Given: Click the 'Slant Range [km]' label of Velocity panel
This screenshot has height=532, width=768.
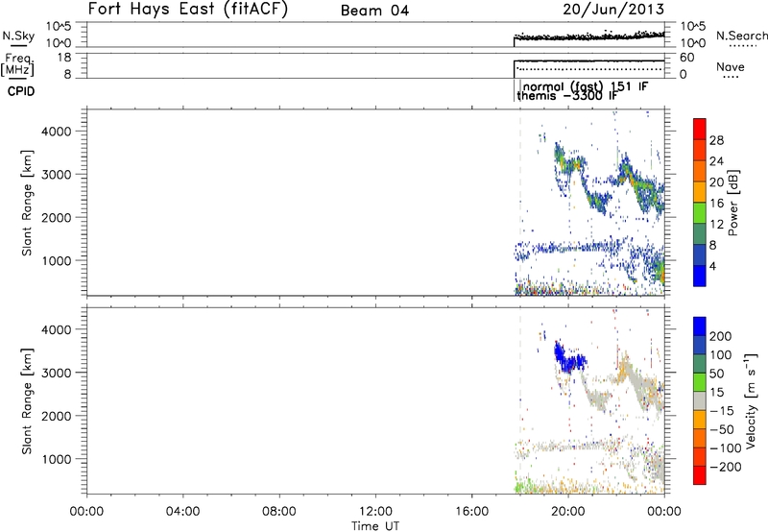Looking at the screenshot, I should click(x=27, y=401).
